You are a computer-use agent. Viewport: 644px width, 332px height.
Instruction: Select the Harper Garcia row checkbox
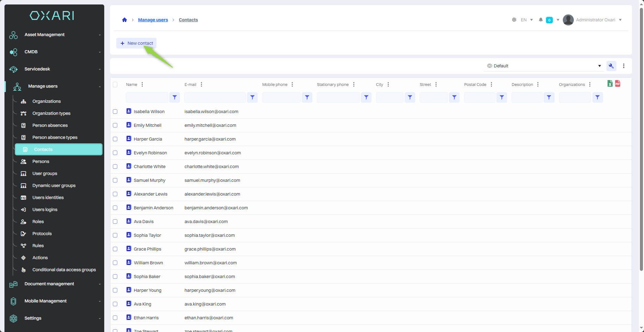[115, 139]
